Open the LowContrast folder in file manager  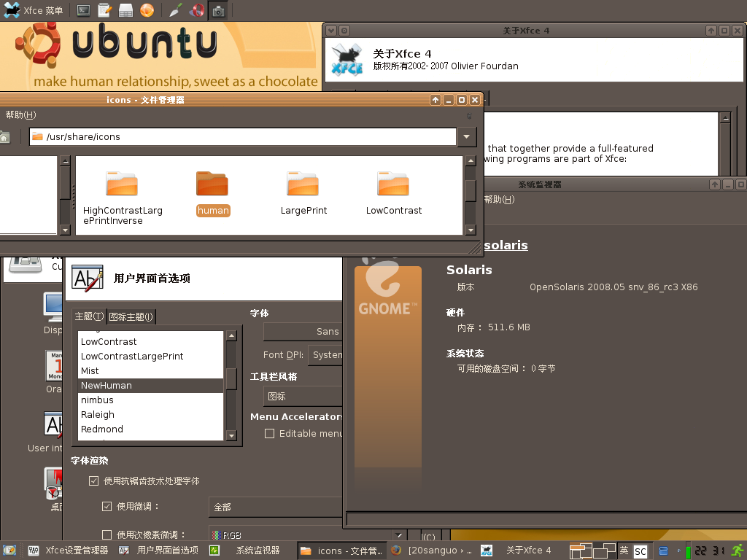click(393, 193)
